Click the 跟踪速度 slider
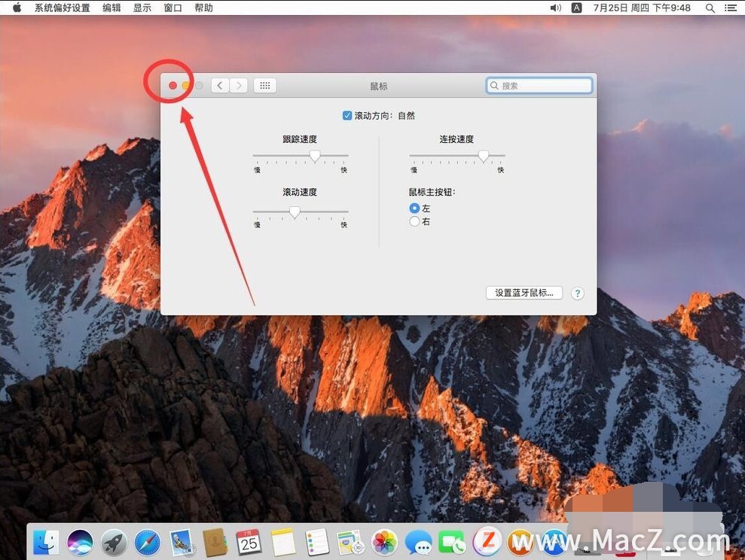The image size is (745, 560). [301, 156]
